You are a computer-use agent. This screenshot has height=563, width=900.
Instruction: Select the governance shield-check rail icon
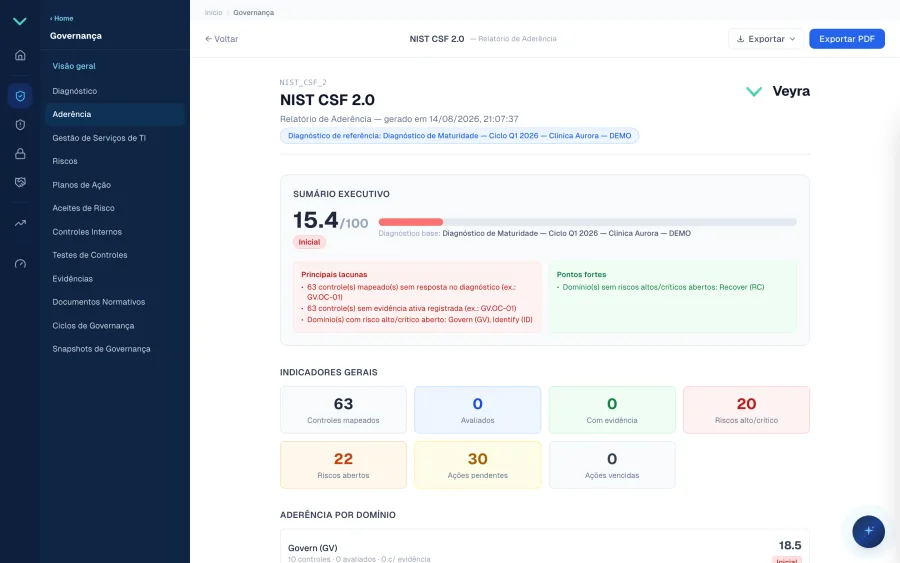tap(20, 96)
